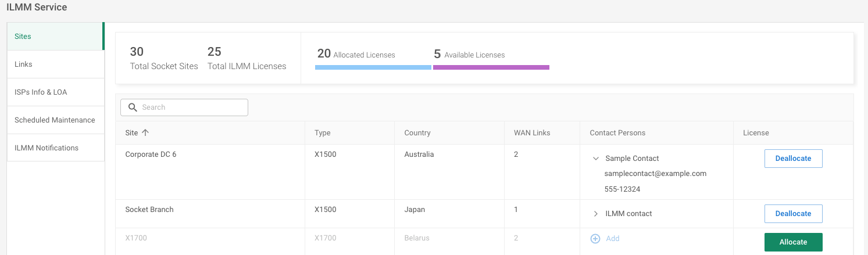Expand the ILMM contact entry
Screen dimensions: 868x255
pyautogui.click(x=595, y=214)
